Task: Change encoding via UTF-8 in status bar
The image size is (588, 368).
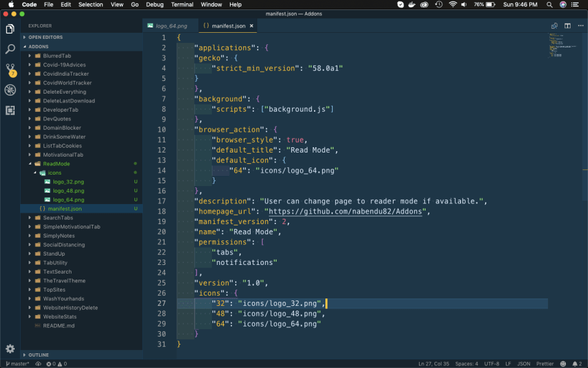Action: tap(491, 363)
